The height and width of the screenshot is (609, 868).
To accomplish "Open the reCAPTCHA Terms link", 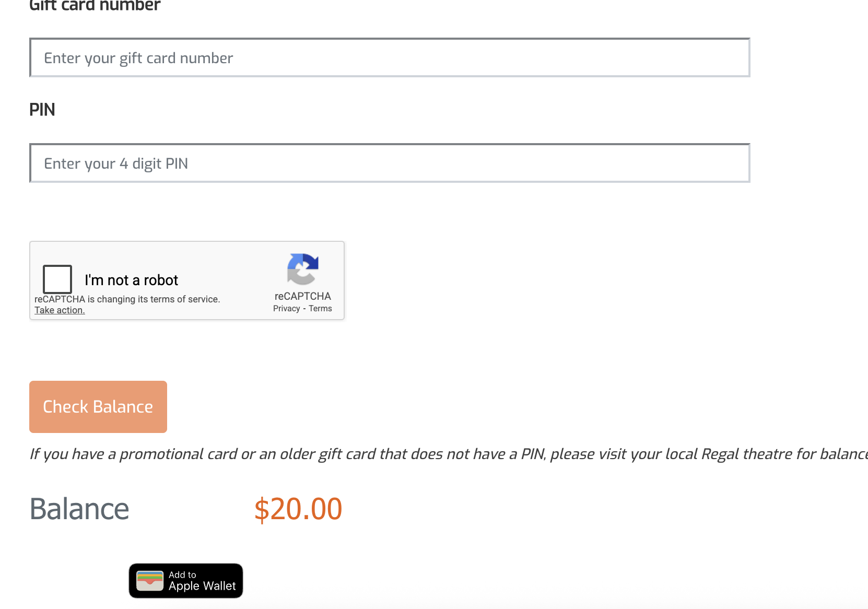I will coord(320,309).
